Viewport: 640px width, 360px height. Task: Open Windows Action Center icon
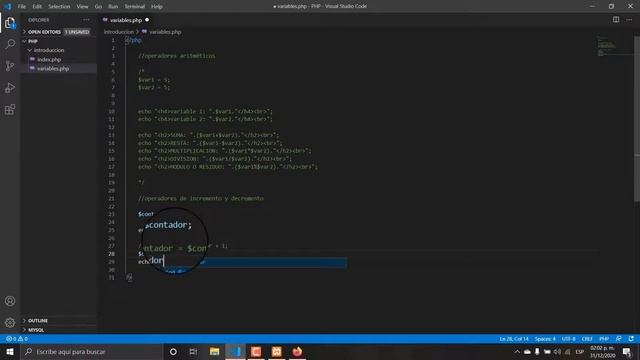click(x=627, y=351)
